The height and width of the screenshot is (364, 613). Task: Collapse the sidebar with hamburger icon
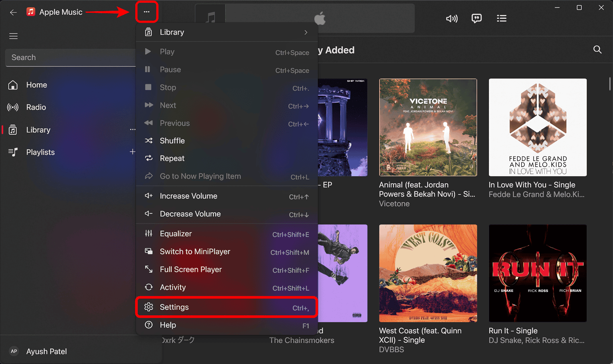tap(13, 36)
